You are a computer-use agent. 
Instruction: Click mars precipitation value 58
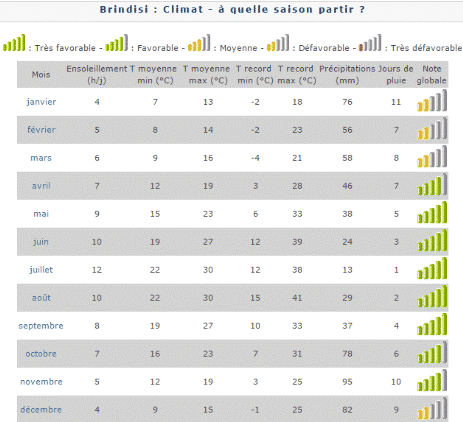coord(347,158)
